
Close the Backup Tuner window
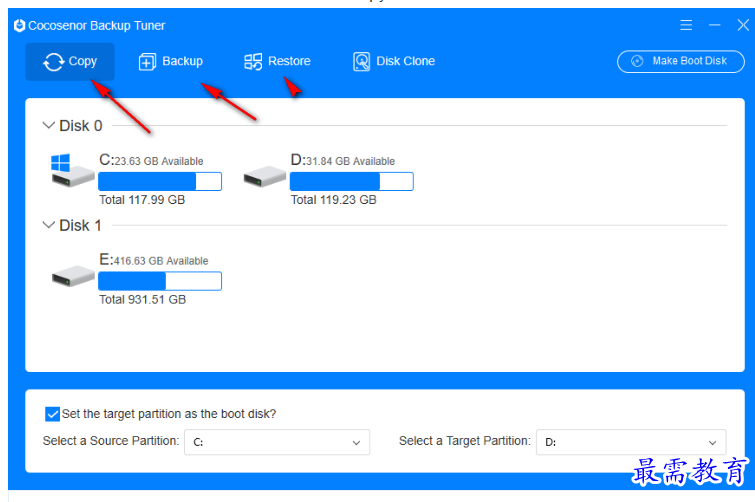[x=743, y=25]
